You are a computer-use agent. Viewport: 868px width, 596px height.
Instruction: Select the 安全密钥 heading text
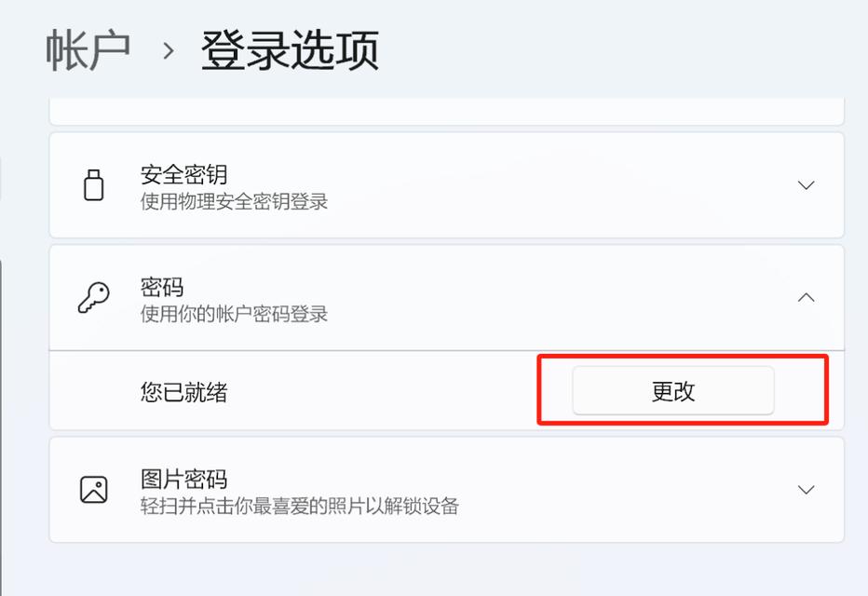(x=183, y=174)
